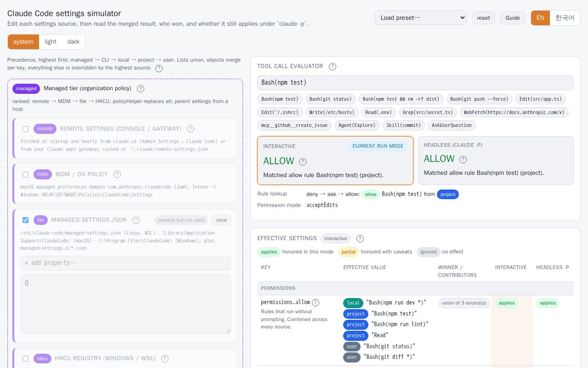Click help icon after the precedence description
The image size is (588, 368).
pyautogui.click(x=159, y=69)
